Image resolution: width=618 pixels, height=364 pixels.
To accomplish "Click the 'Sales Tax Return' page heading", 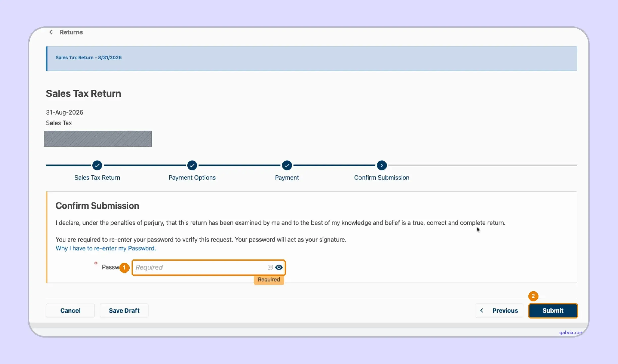I will click(84, 94).
